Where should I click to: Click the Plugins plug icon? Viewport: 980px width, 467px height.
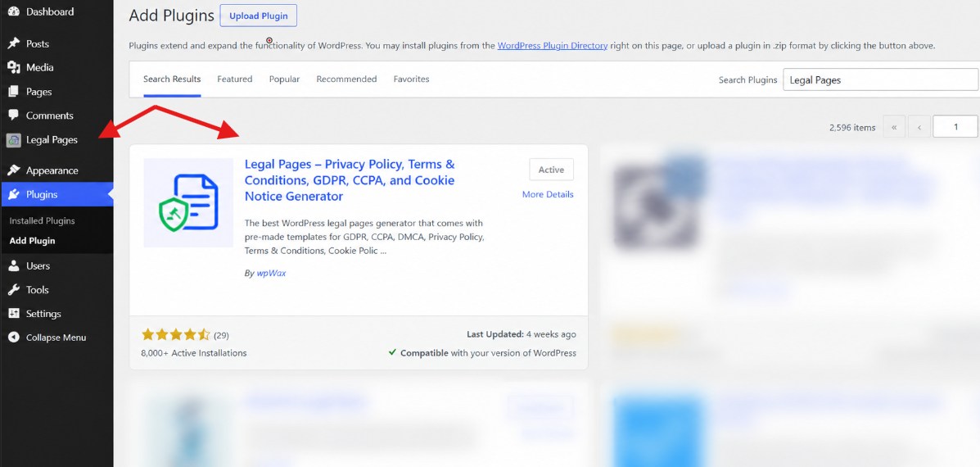click(13, 194)
